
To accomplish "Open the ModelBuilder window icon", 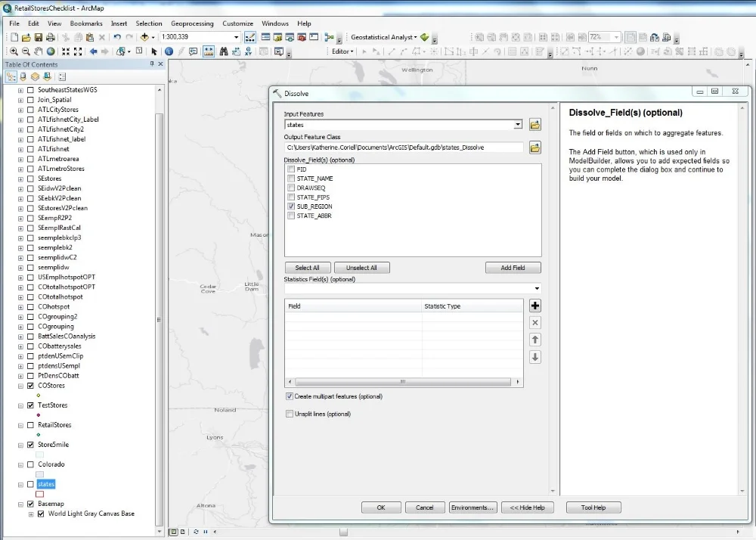I will (330, 37).
